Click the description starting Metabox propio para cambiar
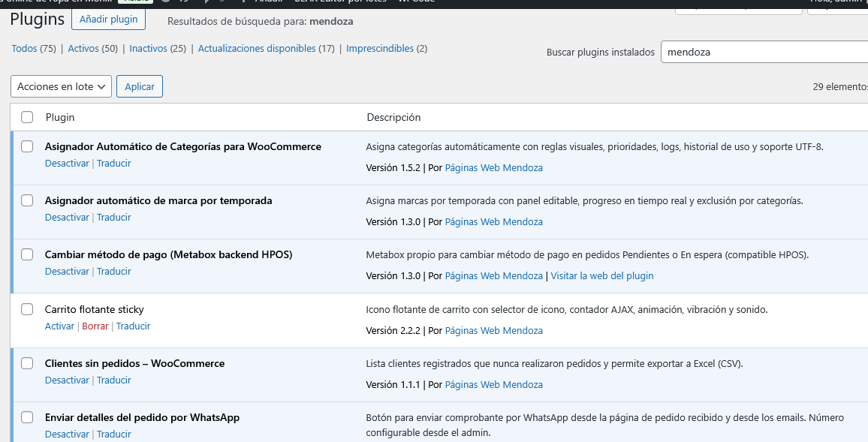 coord(587,255)
